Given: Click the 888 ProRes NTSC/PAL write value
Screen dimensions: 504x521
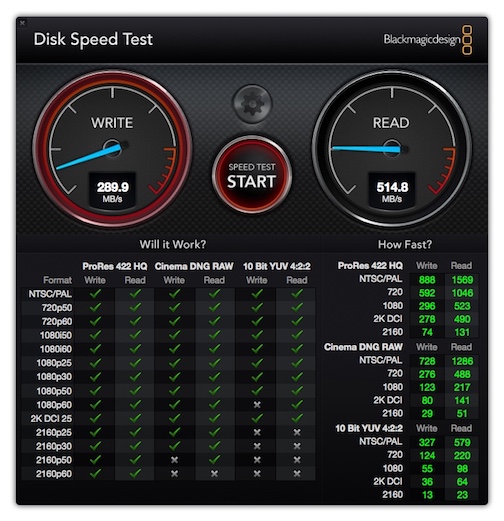Looking at the screenshot, I should [x=427, y=280].
